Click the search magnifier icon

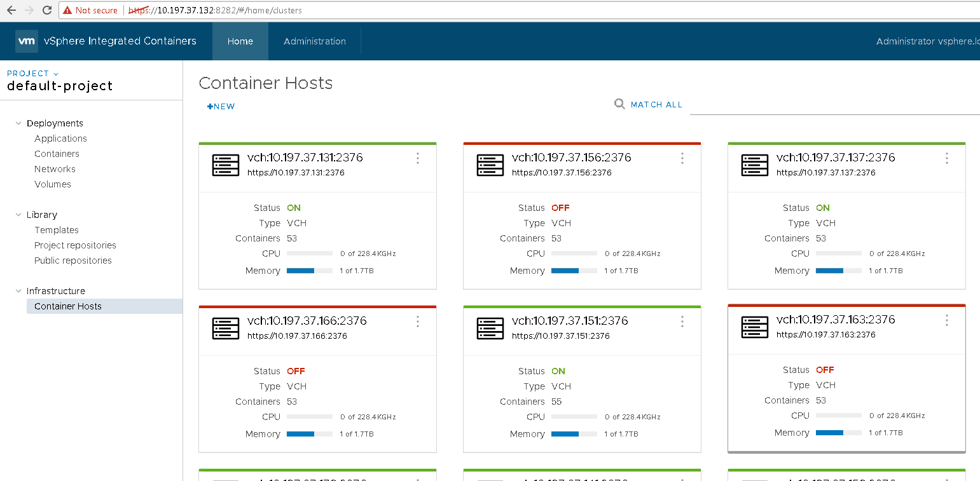click(x=619, y=104)
